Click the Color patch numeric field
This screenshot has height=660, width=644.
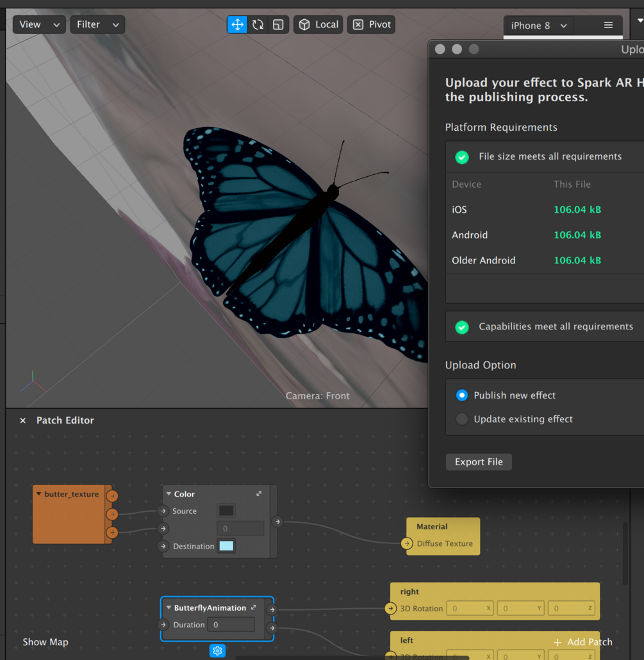point(240,528)
